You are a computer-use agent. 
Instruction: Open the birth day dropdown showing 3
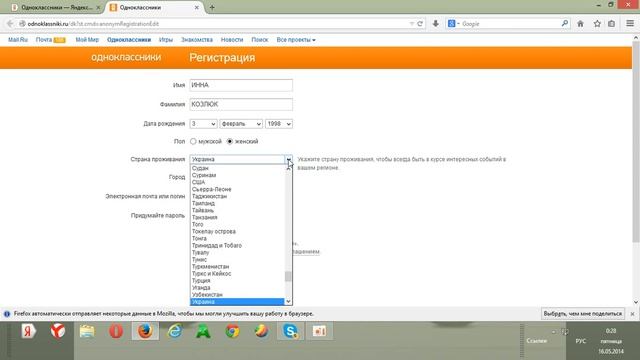(x=203, y=124)
